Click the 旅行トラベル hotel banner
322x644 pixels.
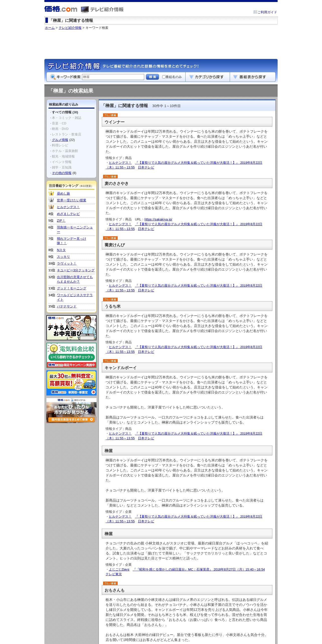point(71,411)
